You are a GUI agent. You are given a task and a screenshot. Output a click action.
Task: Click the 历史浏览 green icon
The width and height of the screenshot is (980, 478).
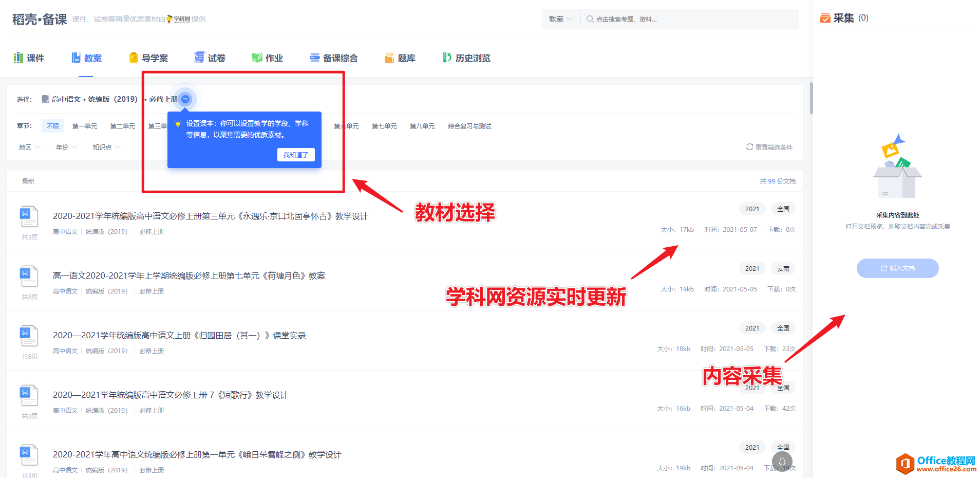tap(447, 58)
